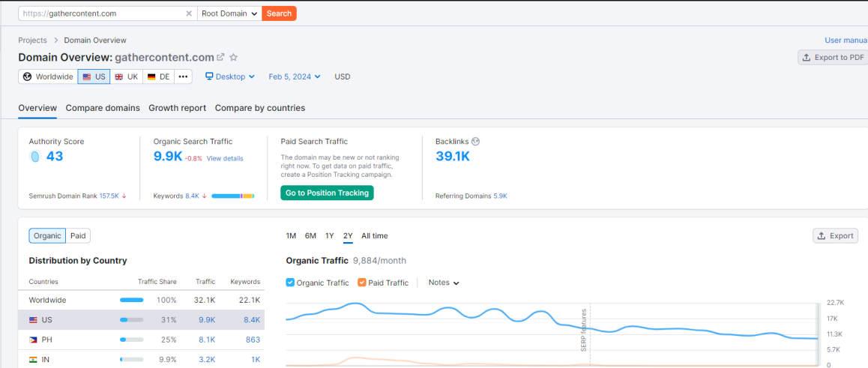Screen dimensions: 868x368
Task: Switch to Organic distribution toggle
Action: [x=47, y=236]
